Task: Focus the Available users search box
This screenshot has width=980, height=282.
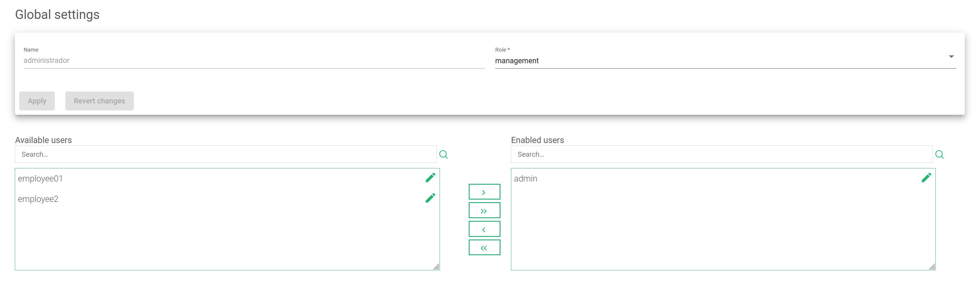Action: (226, 154)
